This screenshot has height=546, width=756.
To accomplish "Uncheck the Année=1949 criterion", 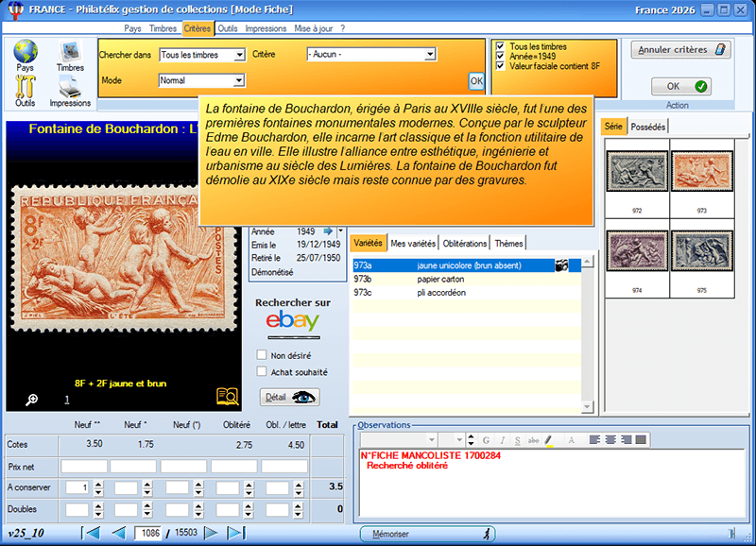I will tap(500, 56).
